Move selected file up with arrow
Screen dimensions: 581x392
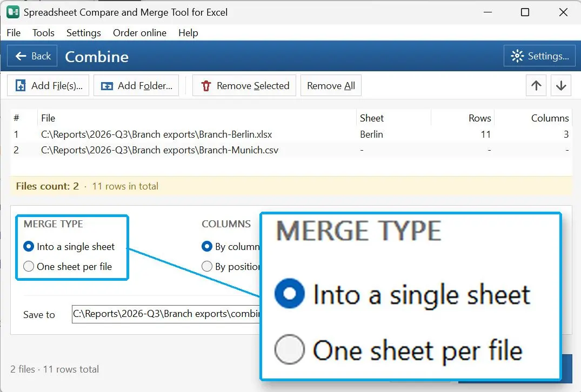pyautogui.click(x=536, y=85)
